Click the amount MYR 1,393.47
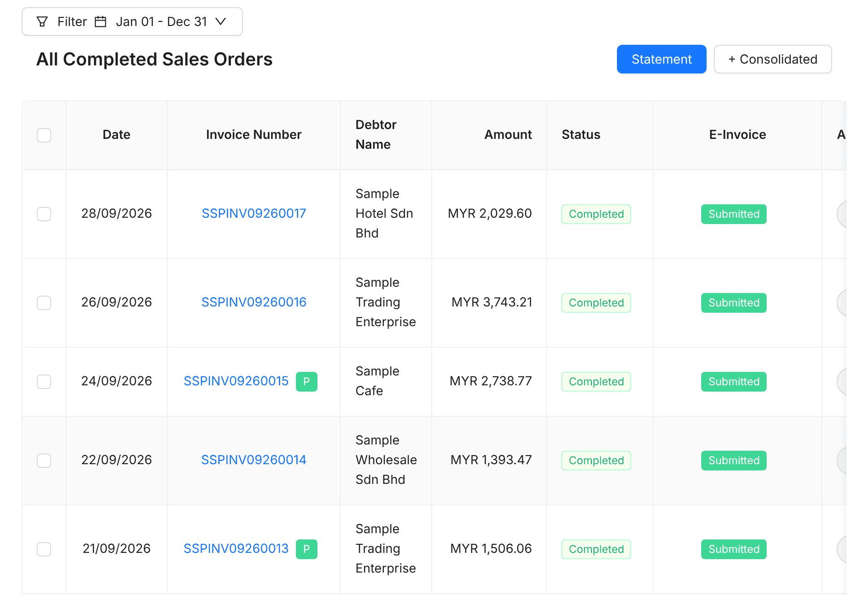This screenshot has height=595, width=868. coord(491,460)
